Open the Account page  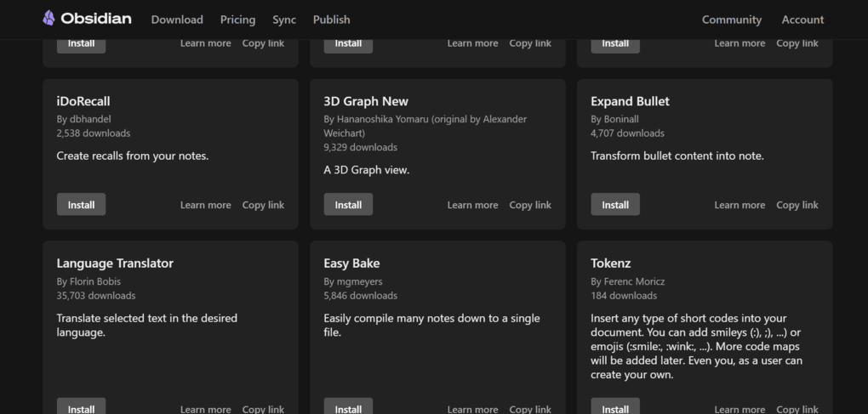pyautogui.click(x=802, y=20)
